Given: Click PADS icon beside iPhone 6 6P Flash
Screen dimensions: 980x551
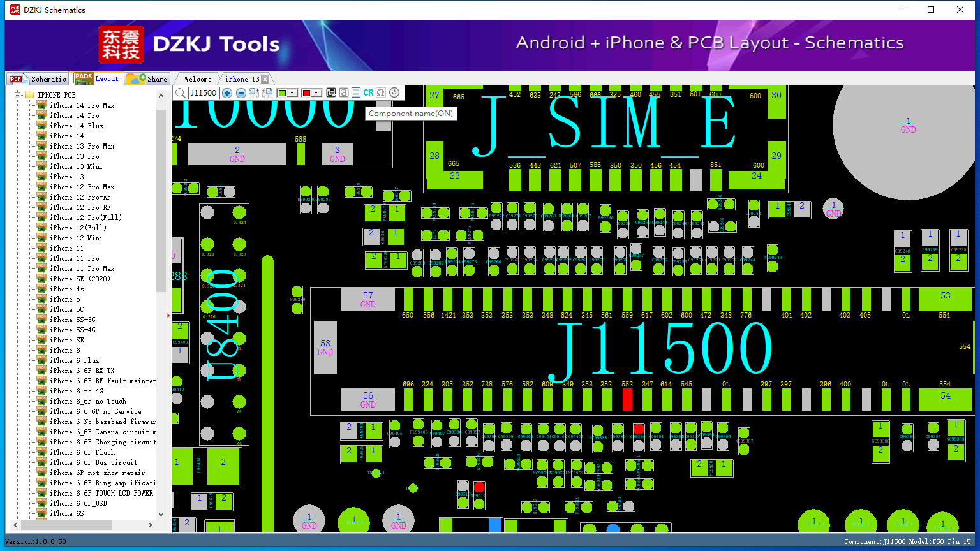Looking at the screenshot, I should 41,452.
